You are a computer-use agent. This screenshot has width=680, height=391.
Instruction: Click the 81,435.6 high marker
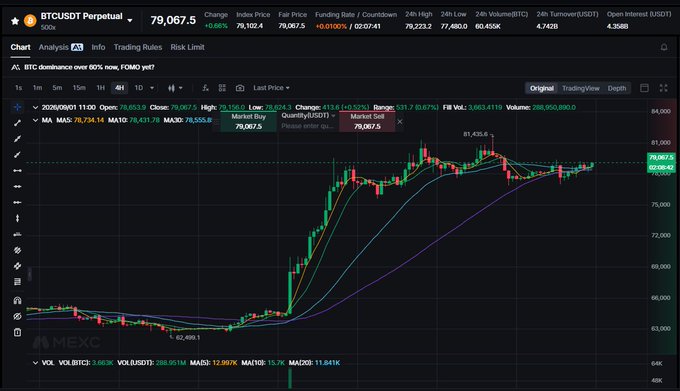(475, 134)
